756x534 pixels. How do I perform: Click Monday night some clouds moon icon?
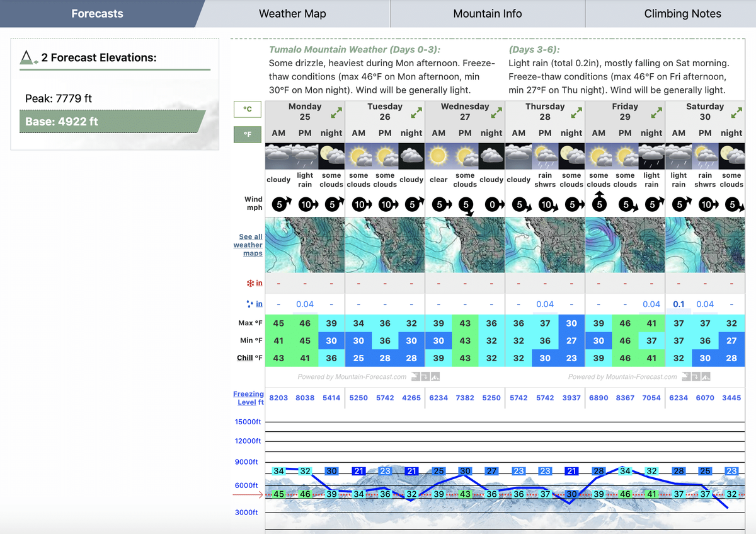coord(331,156)
